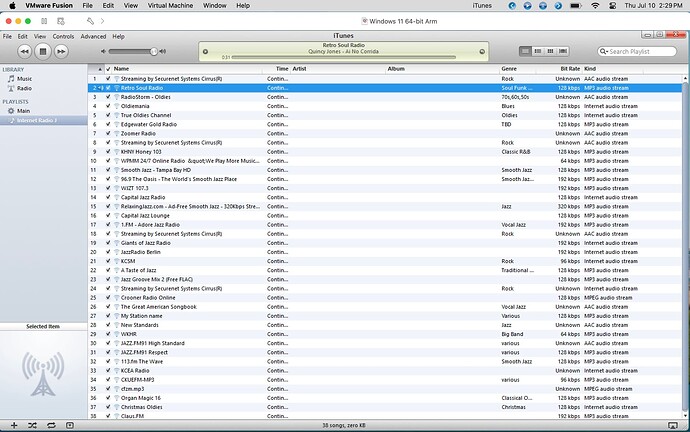The height and width of the screenshot is (432, 690).
Task: Click max volume speaker icon
Action: 163,51
